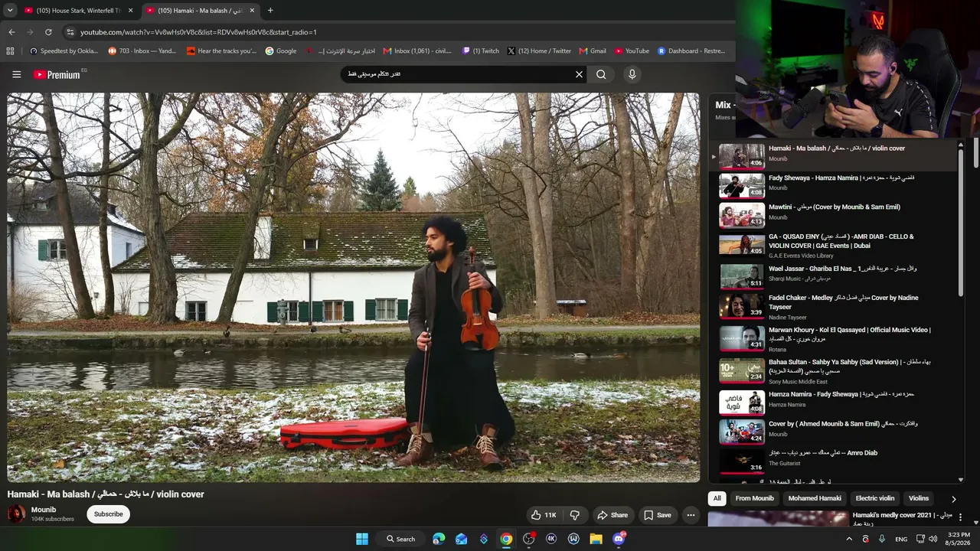Open taskbar Search
This screenshot has height=551, width=980.
coord(400,539)
